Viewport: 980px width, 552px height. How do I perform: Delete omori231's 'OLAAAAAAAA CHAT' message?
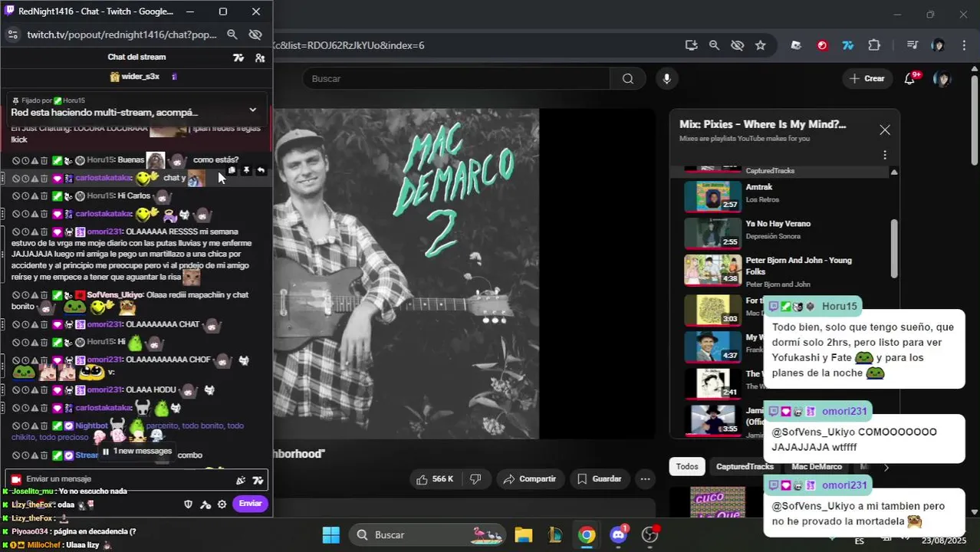[x=44, y=325]
